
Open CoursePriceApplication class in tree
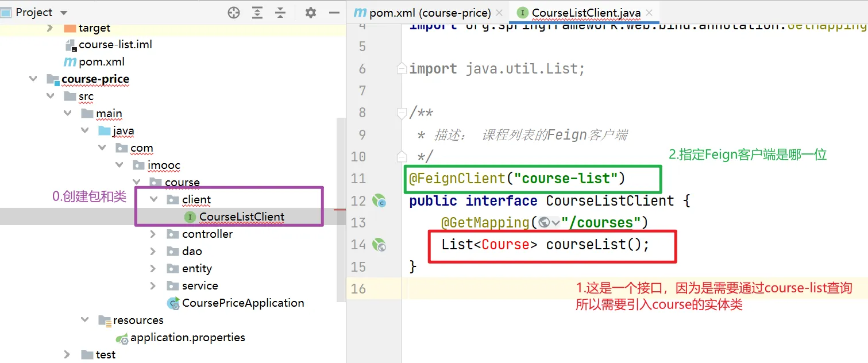tap(243, 303)
